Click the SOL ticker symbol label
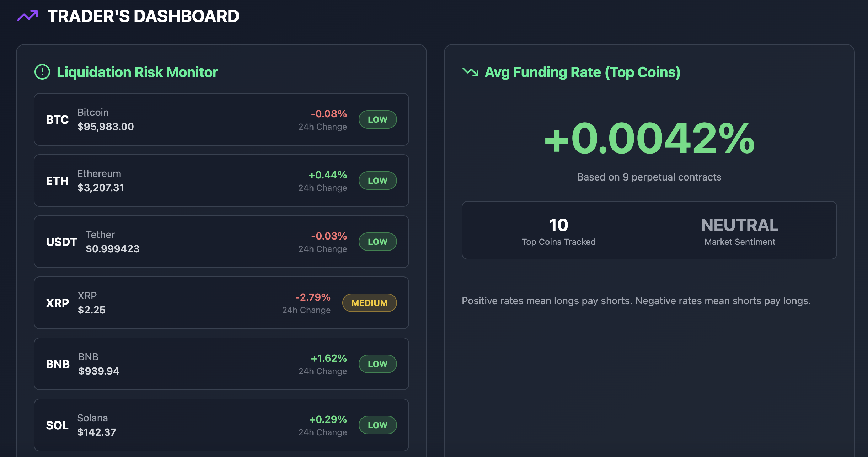 coord(57,425)
